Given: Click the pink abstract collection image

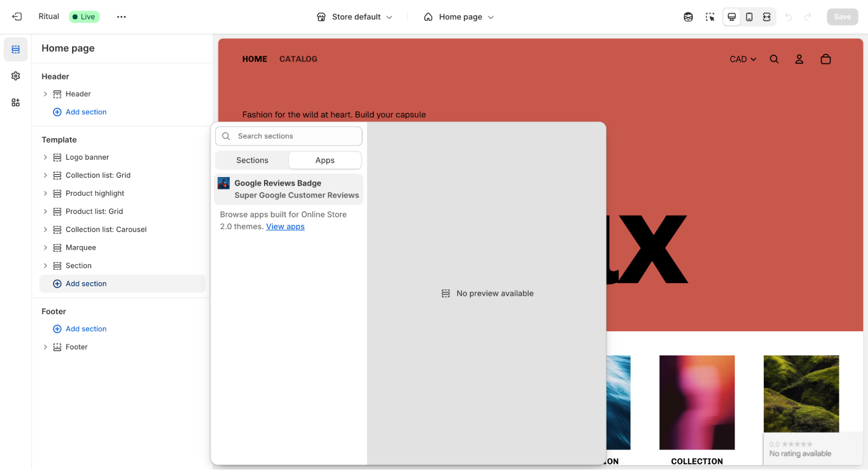Looking at the screenshot, I should [696, 402].
